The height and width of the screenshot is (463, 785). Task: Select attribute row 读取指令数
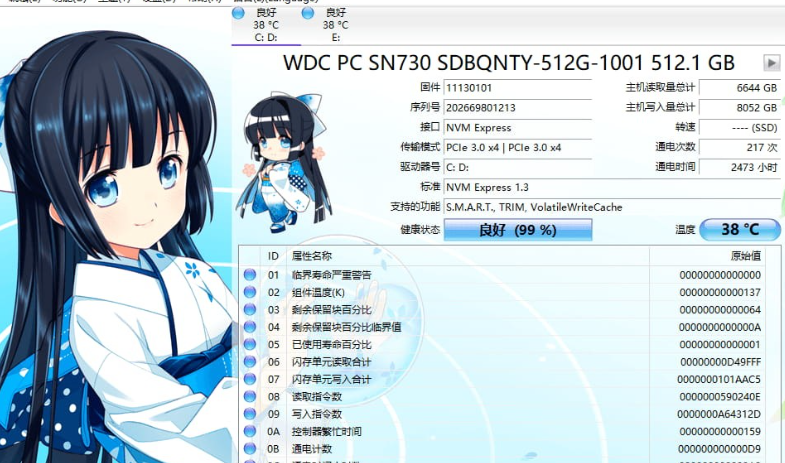(502, 396)
